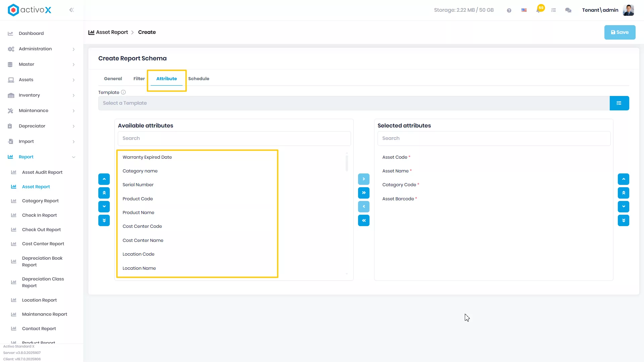Open Location Report in sidebar
Screen dimensions: 644x362
[39, 300]
